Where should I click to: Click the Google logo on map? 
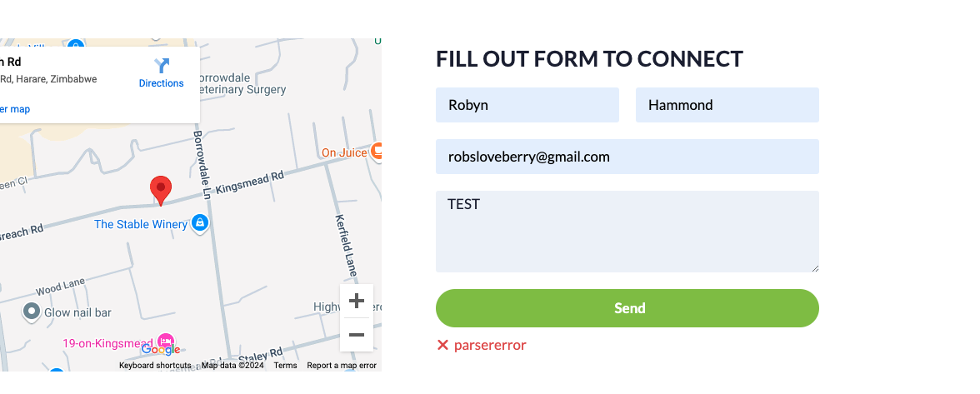coord(161,350)
